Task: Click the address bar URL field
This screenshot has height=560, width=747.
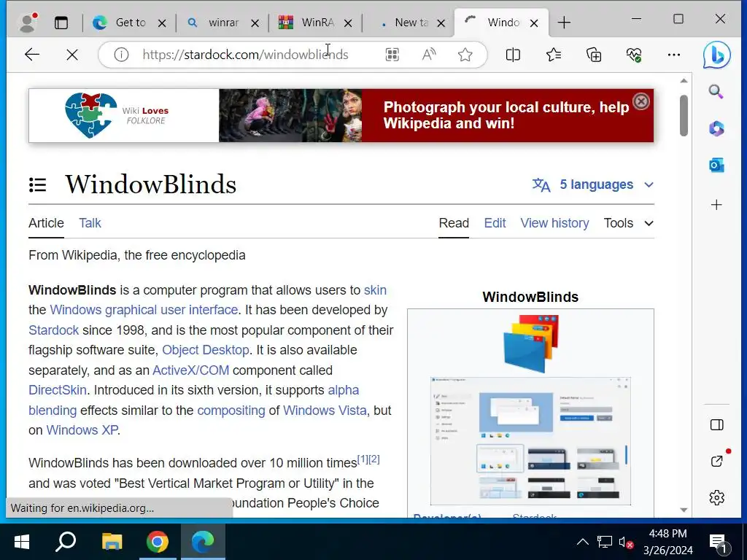Action: (x=245, y=55)
